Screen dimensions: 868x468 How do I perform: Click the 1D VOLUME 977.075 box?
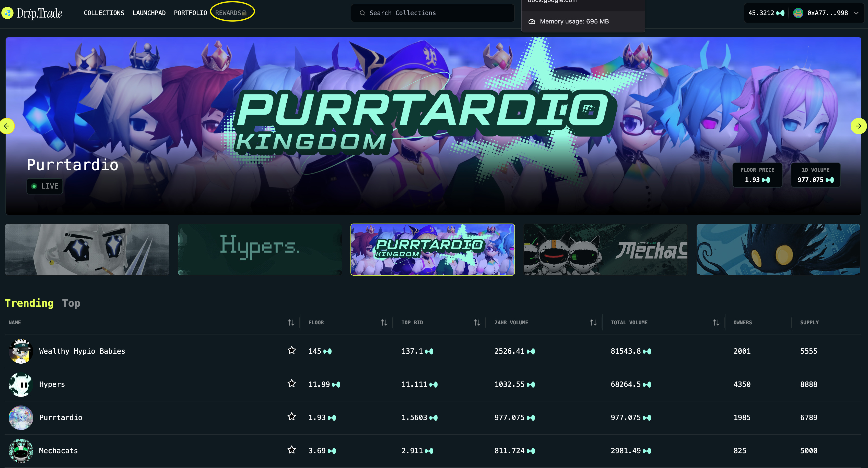(x=815, y=175)
